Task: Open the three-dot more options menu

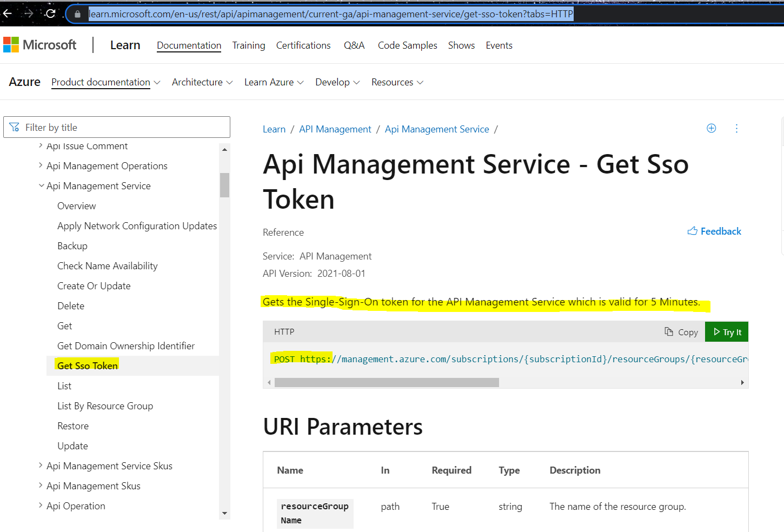Action: pos(736,128)
